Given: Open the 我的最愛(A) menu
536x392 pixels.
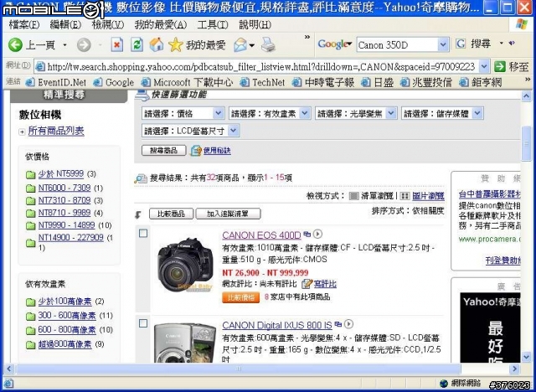Looking at the screenshot, I should tap(160, 24).
